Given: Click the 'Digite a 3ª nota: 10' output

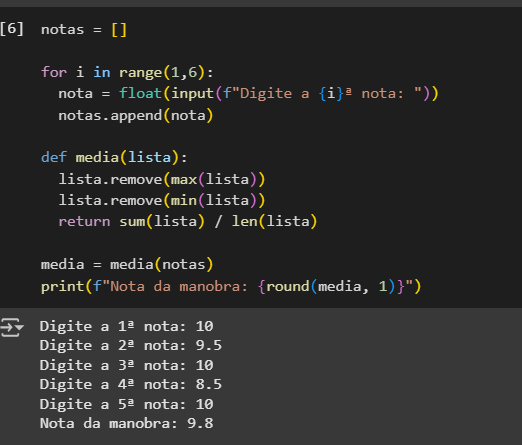Looking at the screenshot, I should tap(126, 365).
